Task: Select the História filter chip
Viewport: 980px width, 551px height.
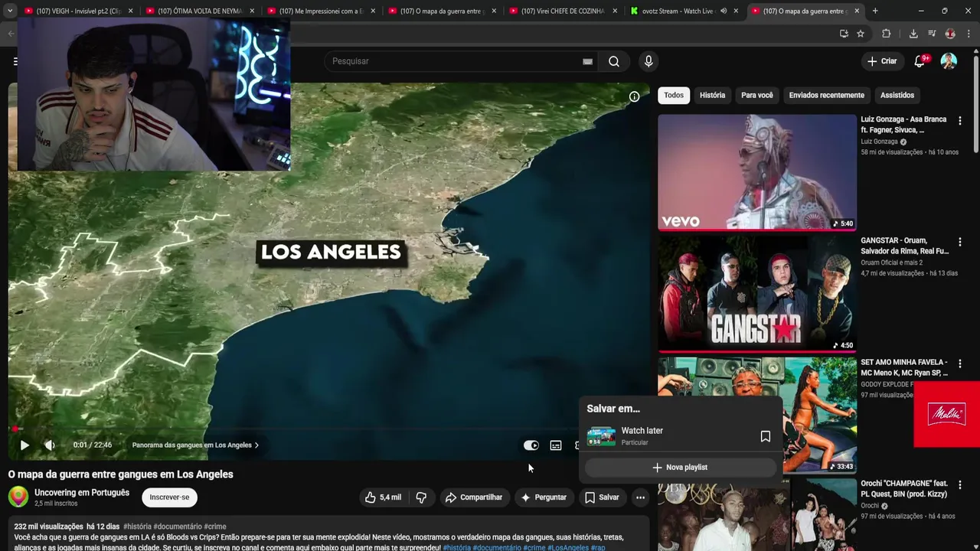Action: 712,95
